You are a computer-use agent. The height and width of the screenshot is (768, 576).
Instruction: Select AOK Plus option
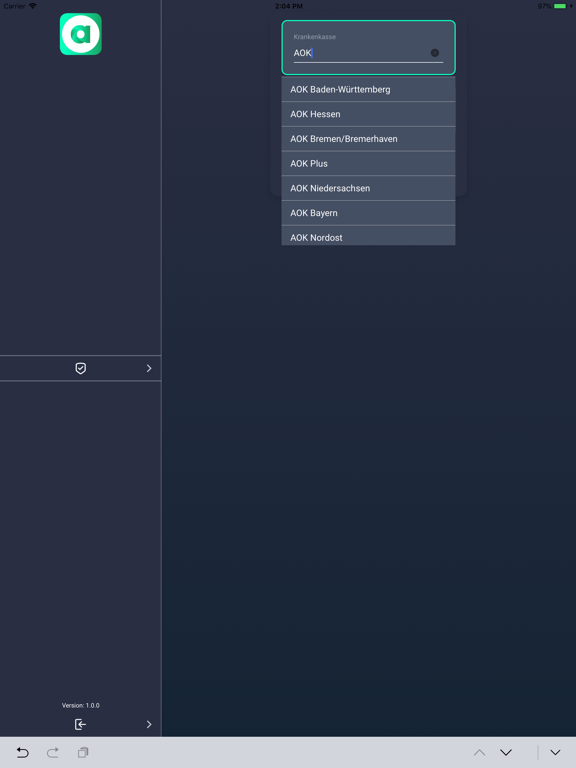(x=368, y=164)
